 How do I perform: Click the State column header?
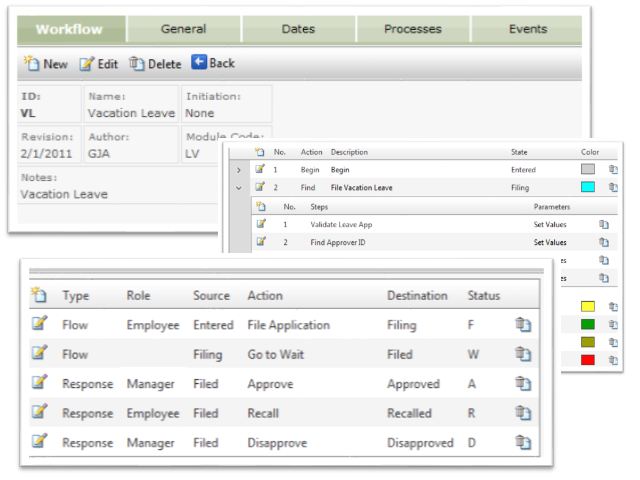pos(519,152)
